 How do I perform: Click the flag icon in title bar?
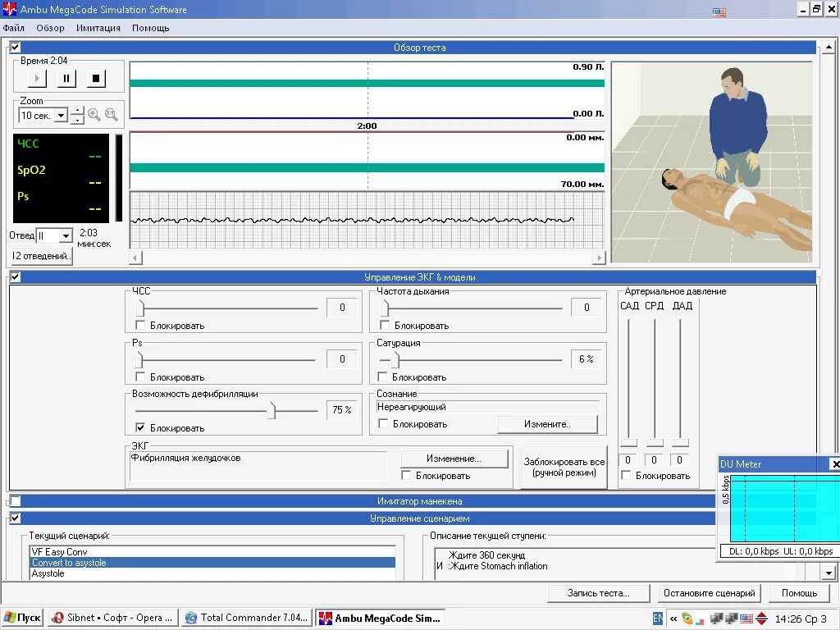(719, 11)
